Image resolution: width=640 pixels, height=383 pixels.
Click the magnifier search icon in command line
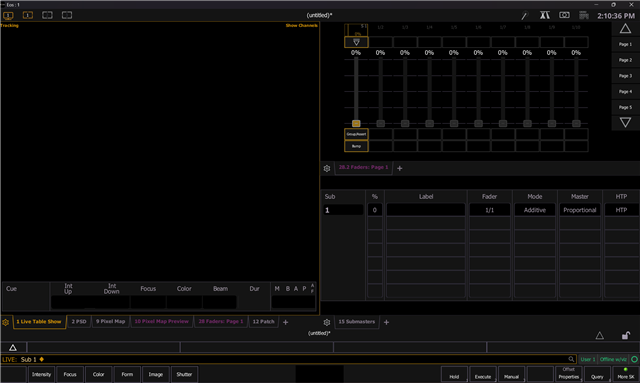[571, 359]
